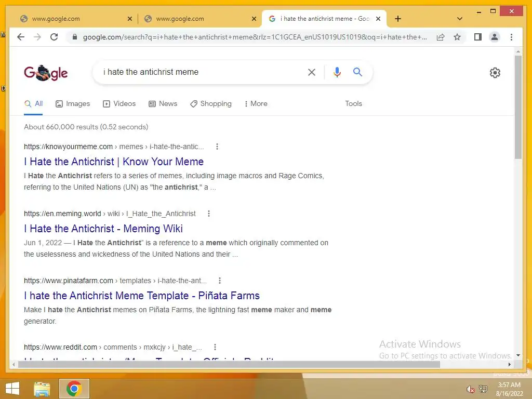Switch to Videos results
This screenshot has width=532, height=399.
[x=119, y=103]
